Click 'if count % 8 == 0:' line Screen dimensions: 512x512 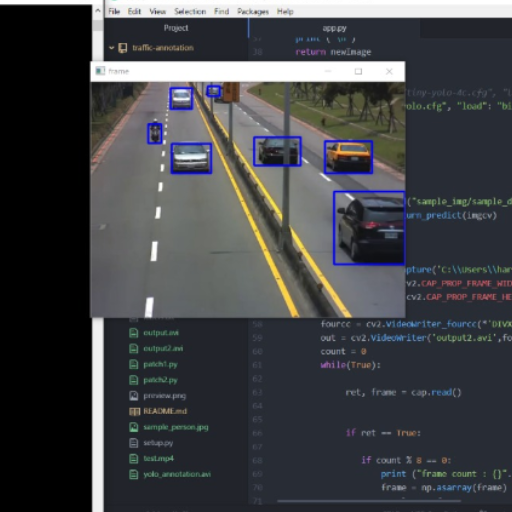(x=406, y=460)
